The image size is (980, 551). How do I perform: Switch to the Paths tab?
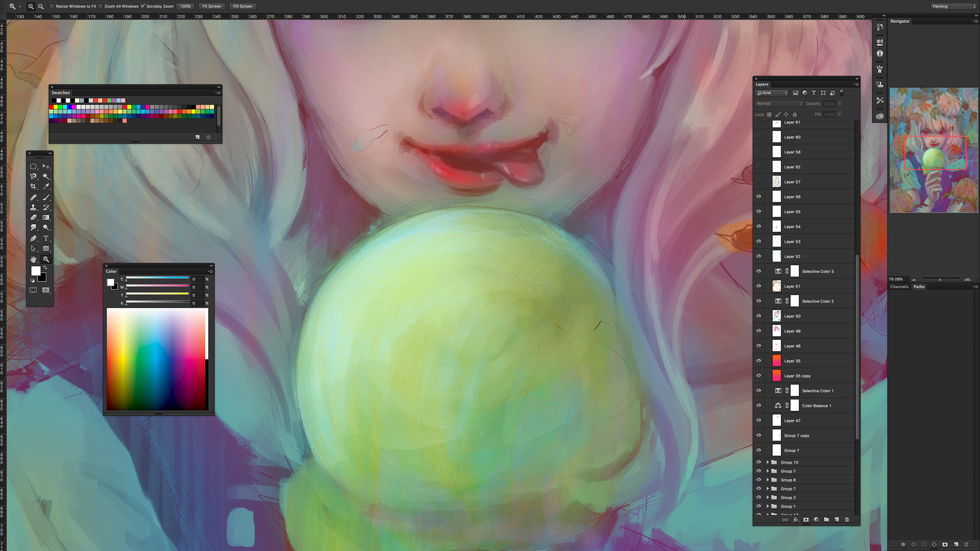pyautogui.click(x=919, y=287)
